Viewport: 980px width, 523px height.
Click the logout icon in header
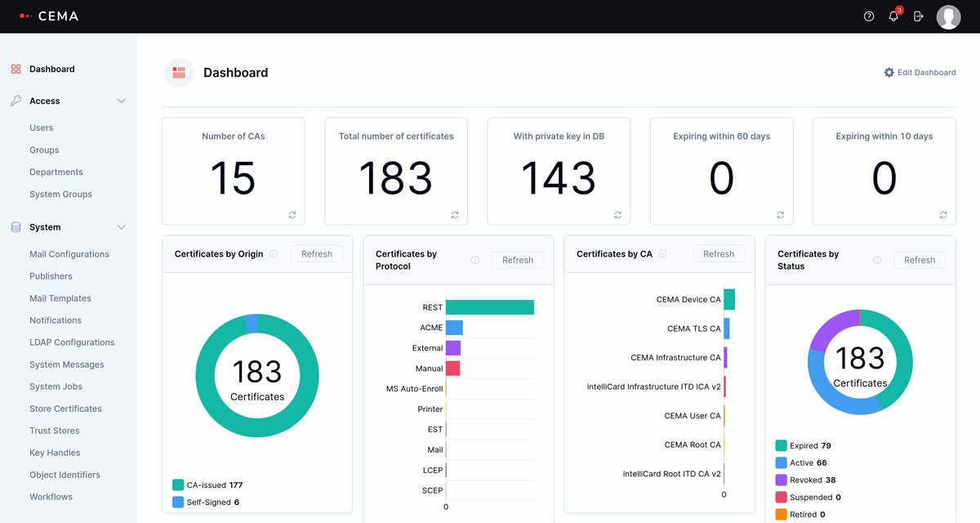pyautogui.click(x=919, y=16)
